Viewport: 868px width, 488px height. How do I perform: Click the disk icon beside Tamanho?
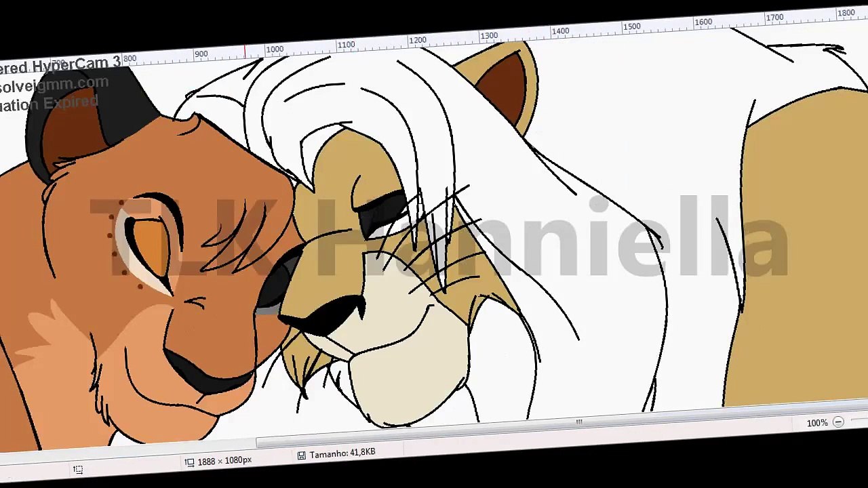tap(302, 455)
